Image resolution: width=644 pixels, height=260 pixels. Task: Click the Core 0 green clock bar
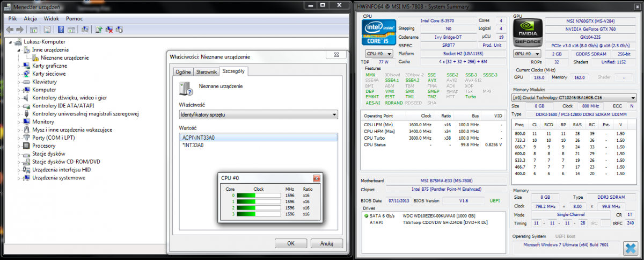point(259,196)
